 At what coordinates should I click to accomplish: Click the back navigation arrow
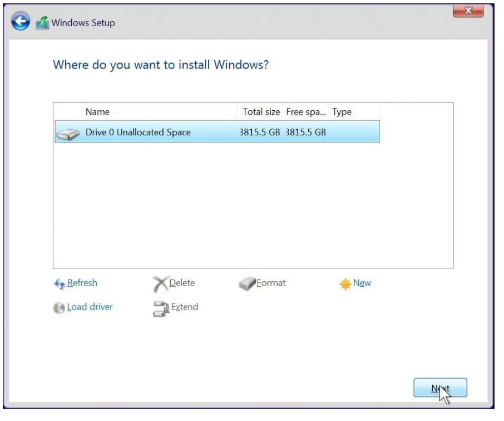click(x=20, y=21)
